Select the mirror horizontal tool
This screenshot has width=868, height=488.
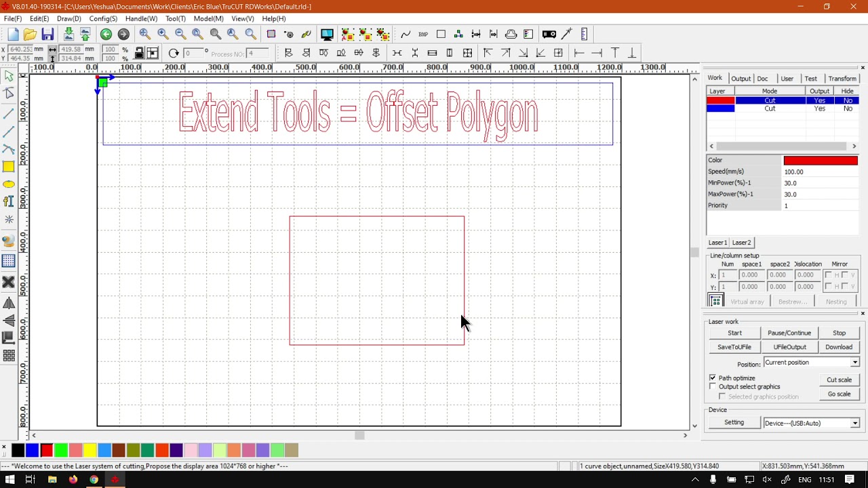[9, 303]
